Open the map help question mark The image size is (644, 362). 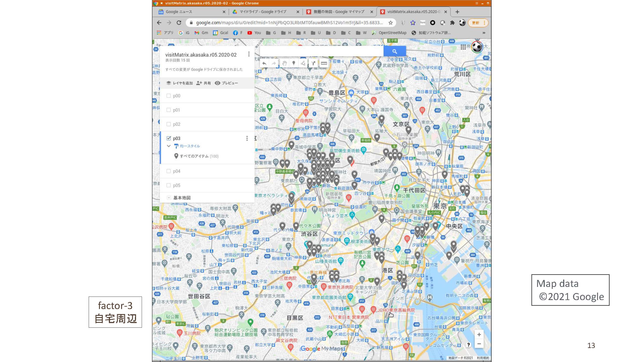[469, 345]
